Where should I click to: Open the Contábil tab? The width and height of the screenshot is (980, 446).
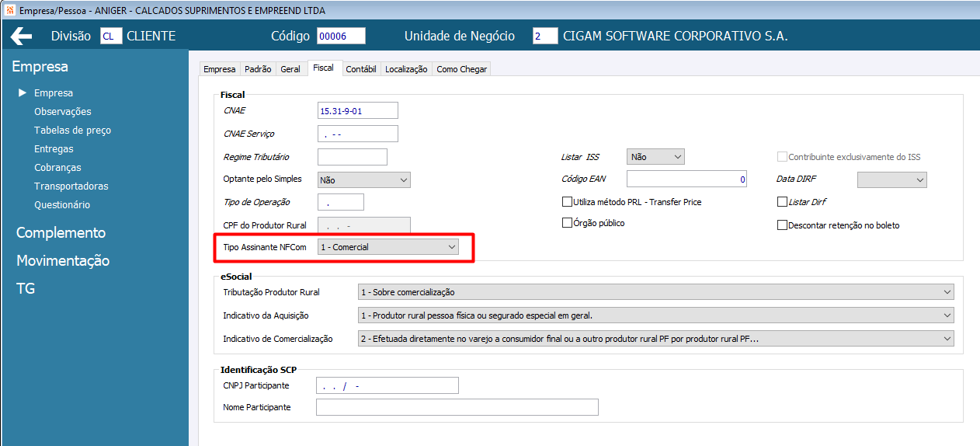[x=361, y=69]
